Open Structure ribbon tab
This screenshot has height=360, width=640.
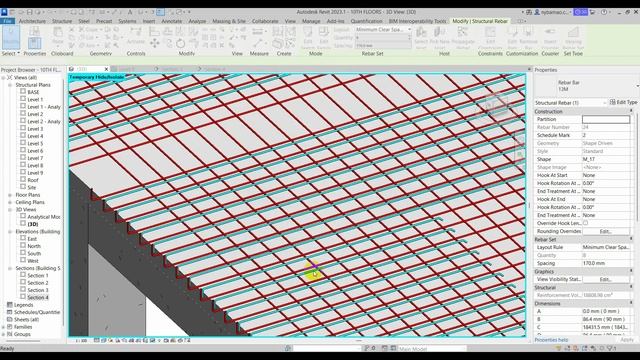[62, 21]
